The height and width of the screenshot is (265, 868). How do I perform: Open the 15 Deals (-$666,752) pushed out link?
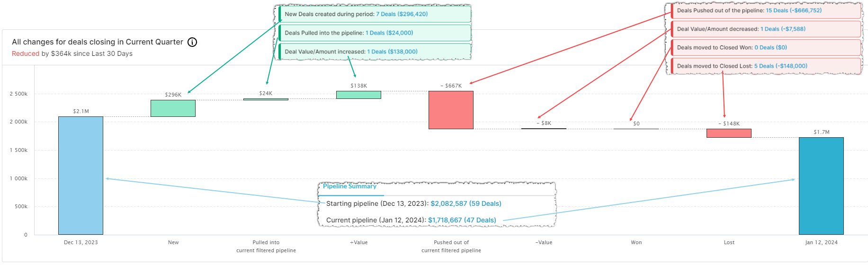point(794,10)
